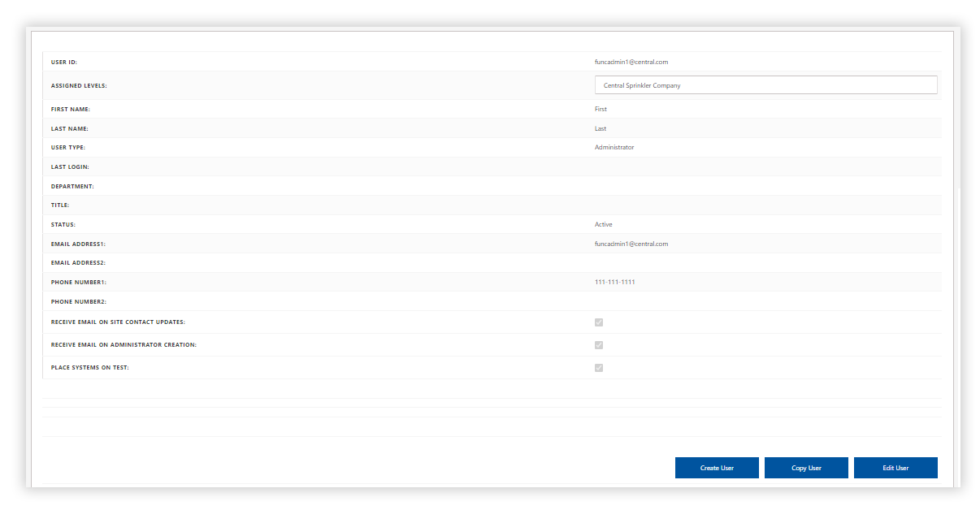980x523 pixels.
Task: Click the DEPARTMENT row label
Action: [72, 186]
